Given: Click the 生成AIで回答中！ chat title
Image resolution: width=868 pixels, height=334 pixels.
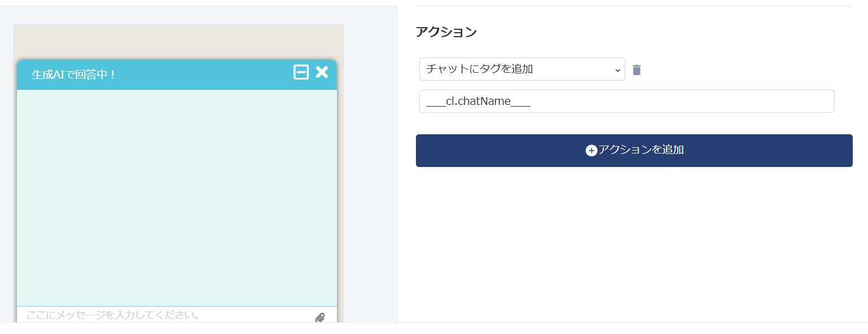Looking at the screenshot, I should (74, 74).
